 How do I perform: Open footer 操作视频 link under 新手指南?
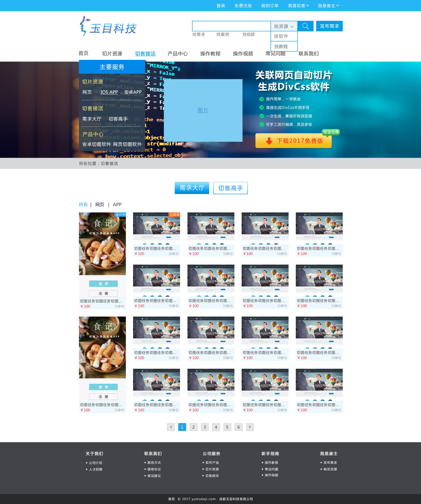click(271, 475)
